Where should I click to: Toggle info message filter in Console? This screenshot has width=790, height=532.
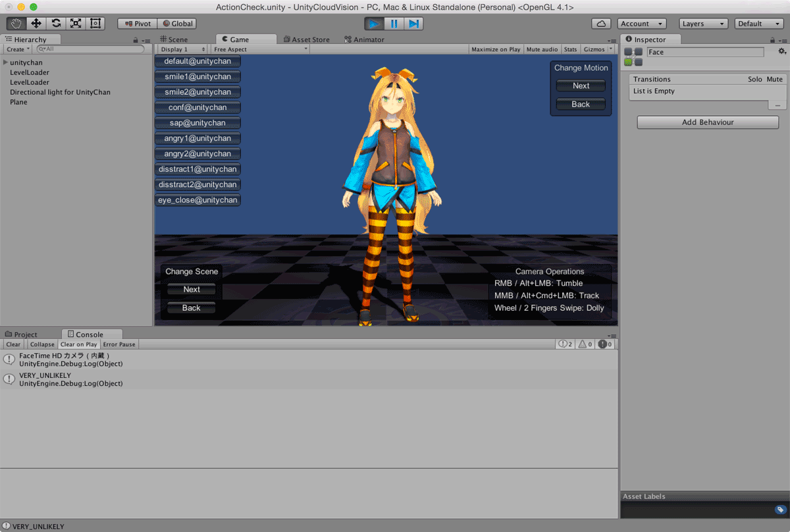[x=566, y=344]
